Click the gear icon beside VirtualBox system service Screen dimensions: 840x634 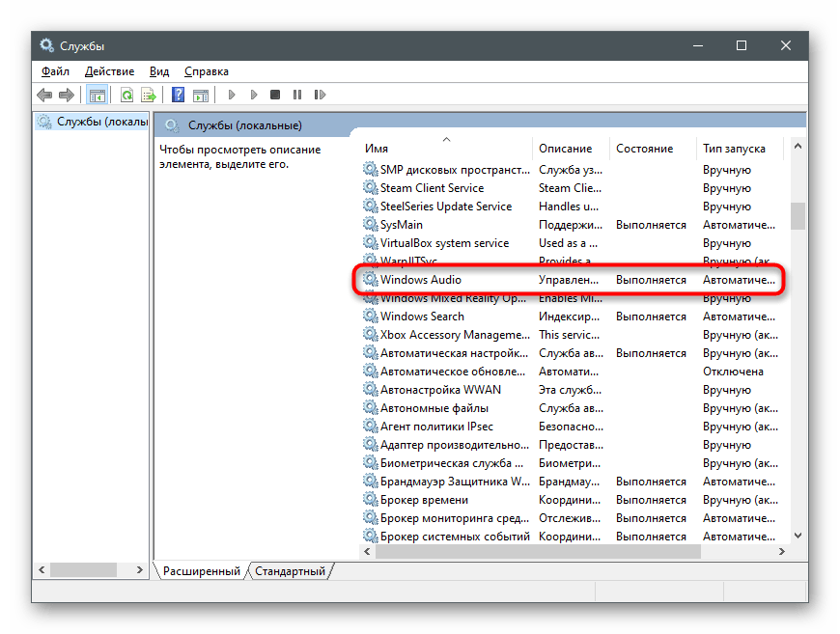[x=370, y=242]
